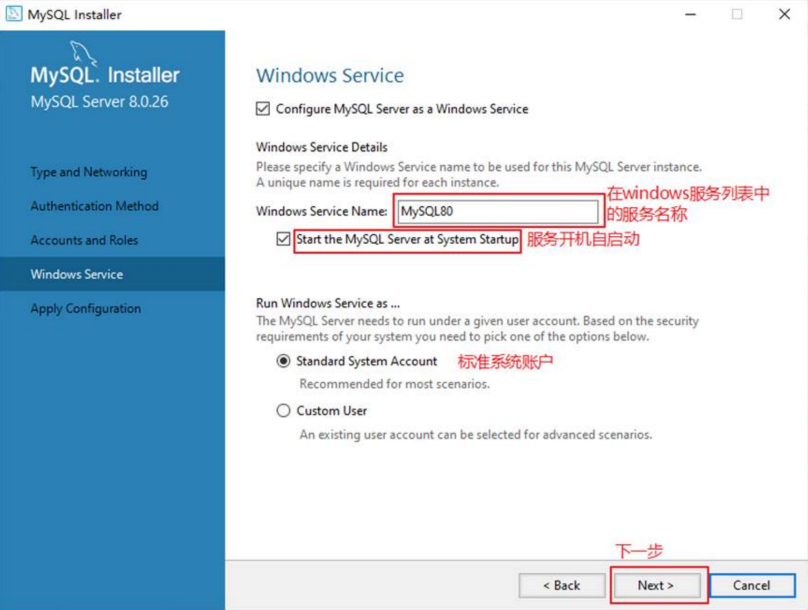The image size is (808, 610).
Task: Click the Windows Service page heading
Action: pos(330,76)
